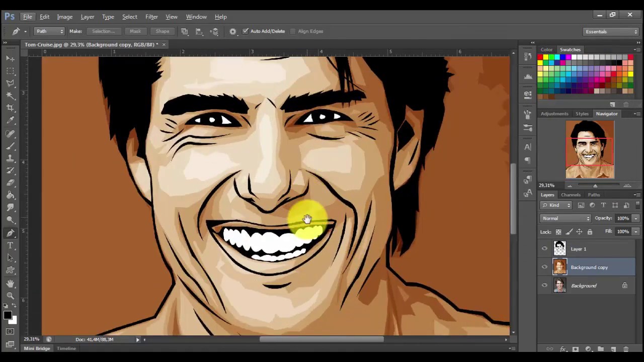Open the Path mode dropdown
Image resolution: width=644 pixels, height=362 pixels.
click(x=49, y=31)
